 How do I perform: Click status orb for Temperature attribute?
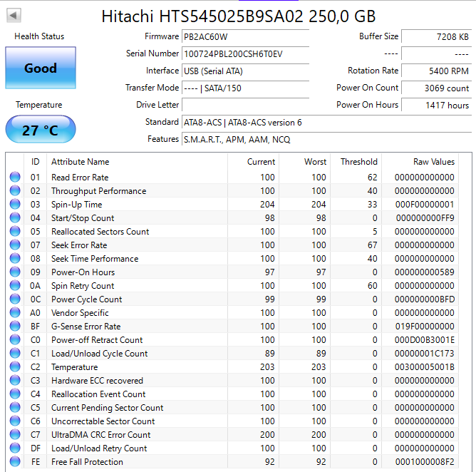[15, 367]
